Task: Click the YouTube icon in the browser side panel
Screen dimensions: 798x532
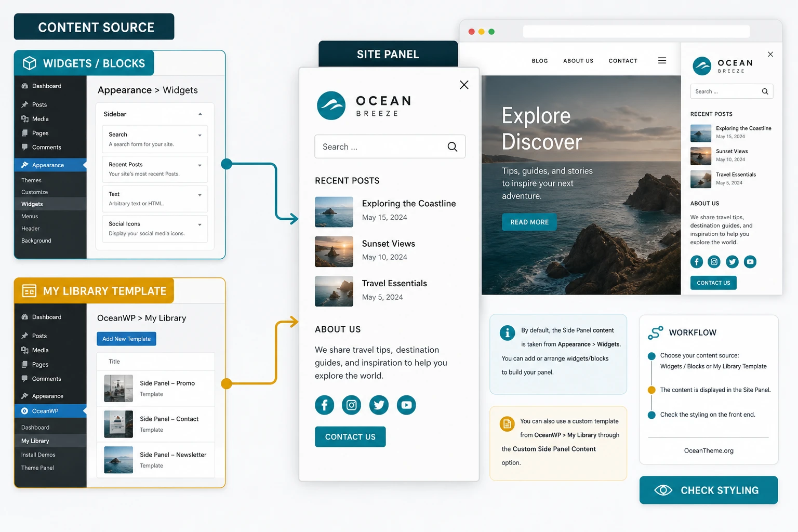Action: pyautogui.click(x=750, y=262)
